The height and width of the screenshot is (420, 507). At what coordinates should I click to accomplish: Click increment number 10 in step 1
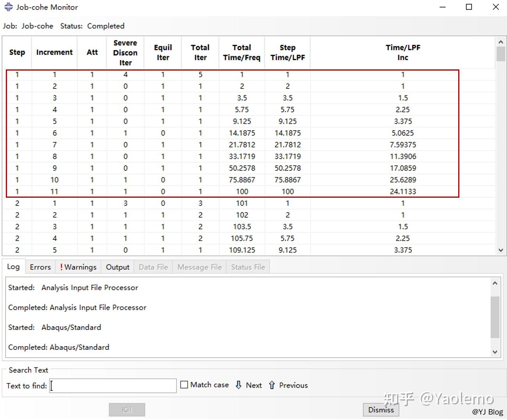[54, 180]
